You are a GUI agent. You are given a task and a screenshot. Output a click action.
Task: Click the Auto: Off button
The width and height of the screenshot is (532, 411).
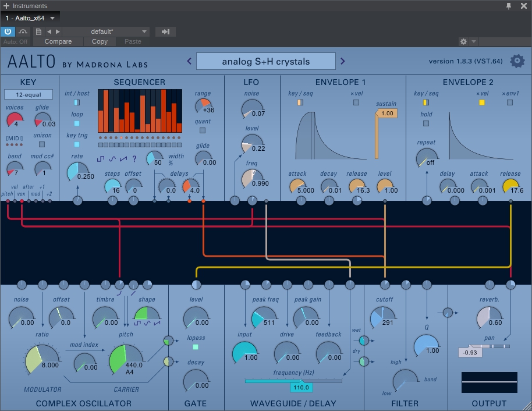pos(16,41)
